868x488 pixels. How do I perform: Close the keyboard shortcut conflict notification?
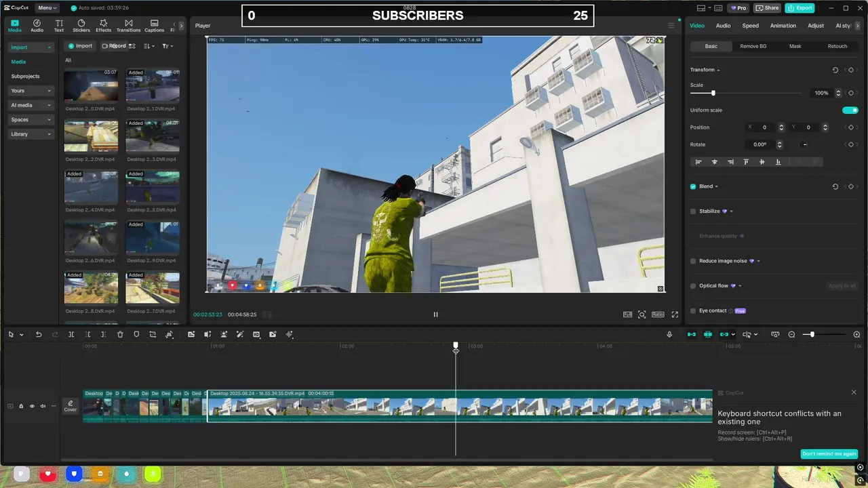(854, 392)
